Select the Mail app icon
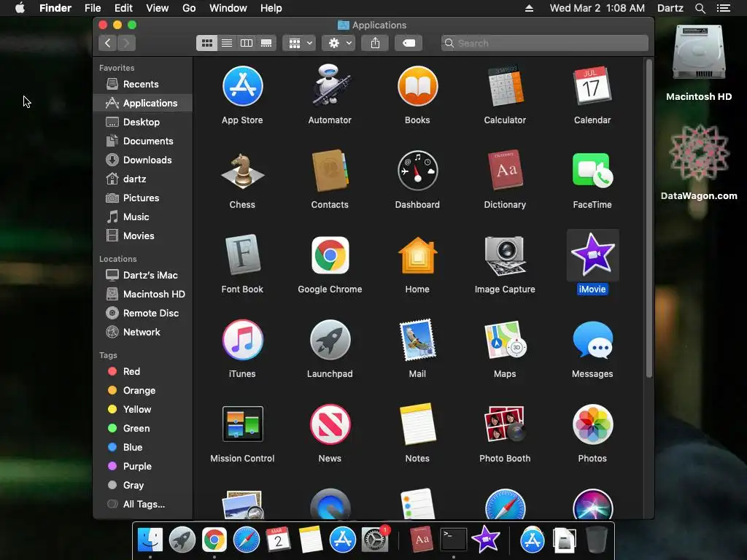 (417, 340)
